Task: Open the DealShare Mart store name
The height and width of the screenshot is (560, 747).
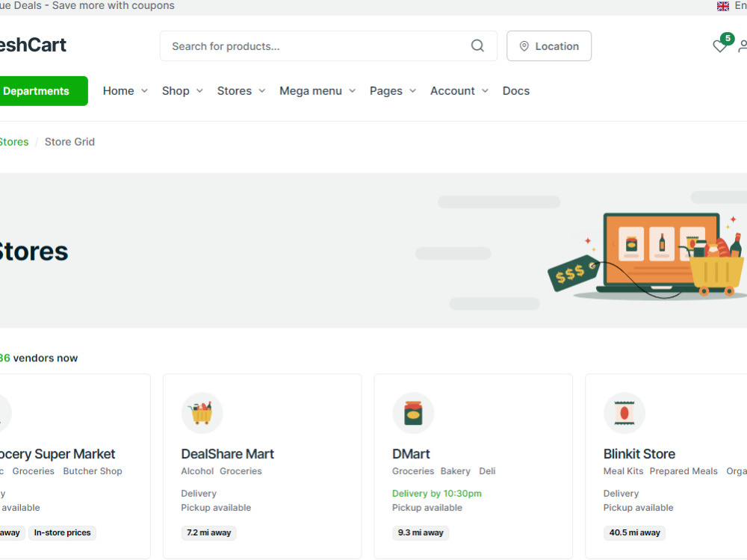Action: (x=227, y=454)
